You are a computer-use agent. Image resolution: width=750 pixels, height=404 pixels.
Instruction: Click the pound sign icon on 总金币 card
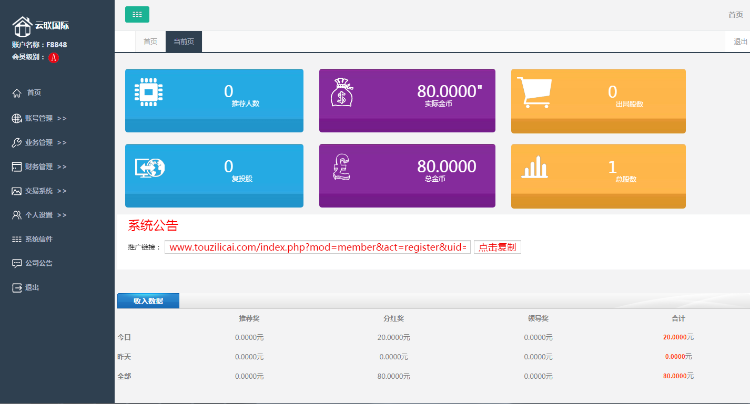click(342, 166)
